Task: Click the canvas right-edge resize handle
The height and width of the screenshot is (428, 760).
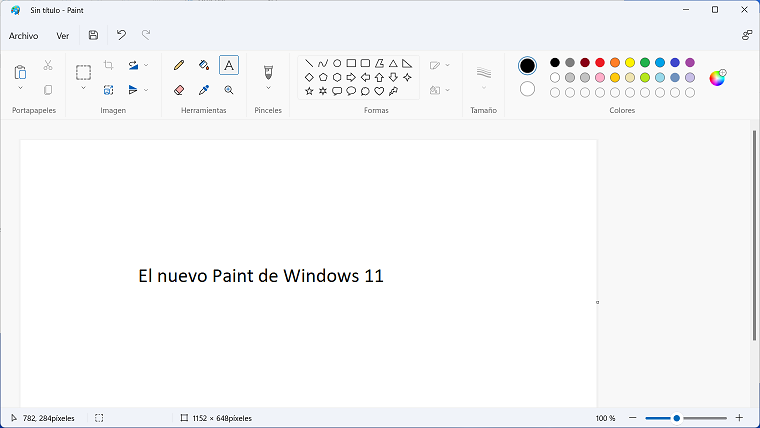Action: pyautogui.click(x=598, y=302)
